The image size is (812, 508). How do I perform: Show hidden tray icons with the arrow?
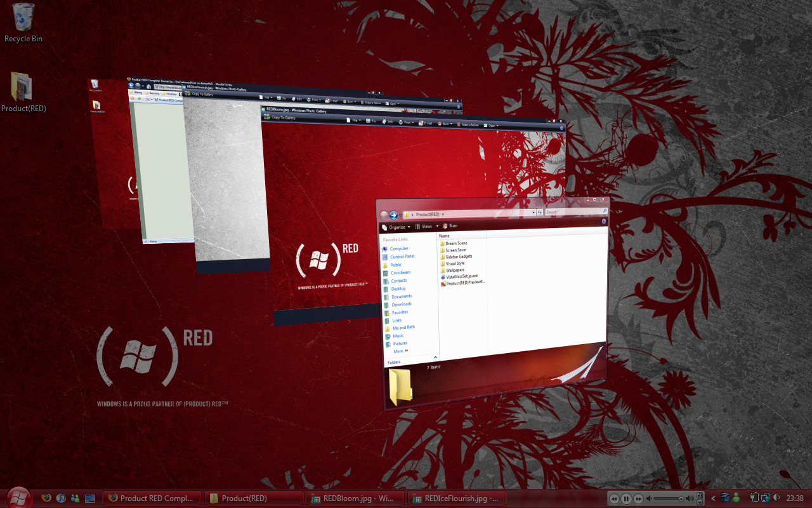pyautogui.click(x=714, y=498)
